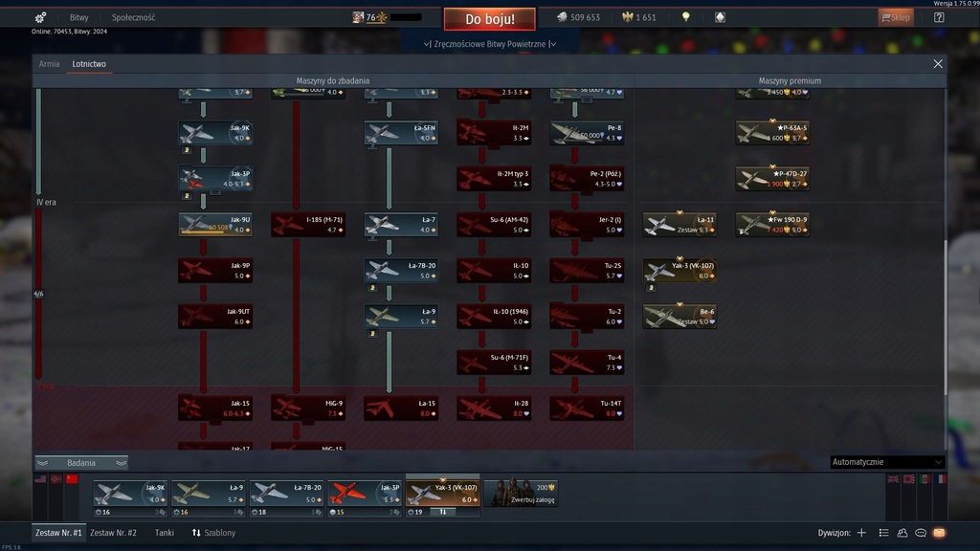
Task: Select the MiG-9 jet card
Action: [308, 408]
